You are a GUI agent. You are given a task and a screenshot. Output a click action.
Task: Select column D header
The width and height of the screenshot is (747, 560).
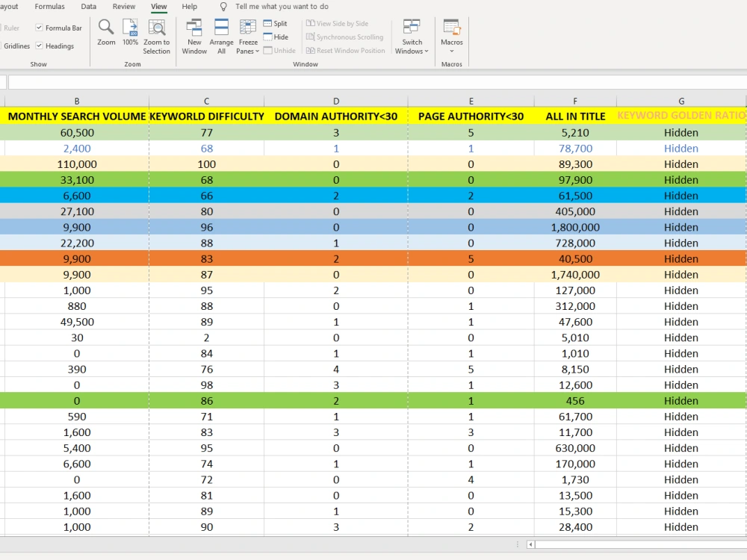(x=336, y=101)
